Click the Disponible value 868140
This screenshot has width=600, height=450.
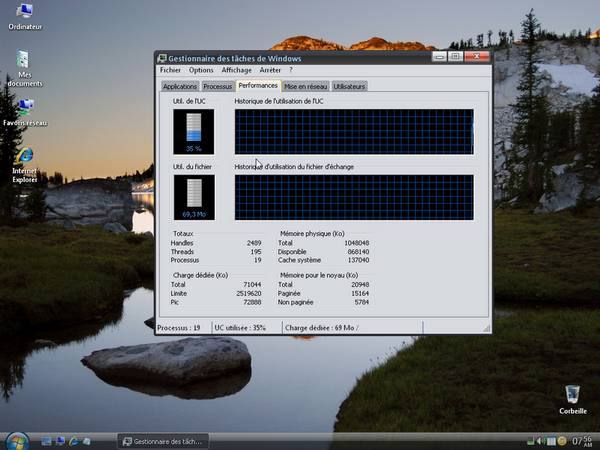point(358,252)
